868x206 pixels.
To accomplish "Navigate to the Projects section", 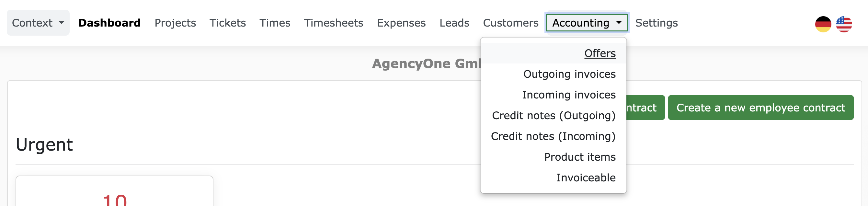I will (x=175, y=23).
